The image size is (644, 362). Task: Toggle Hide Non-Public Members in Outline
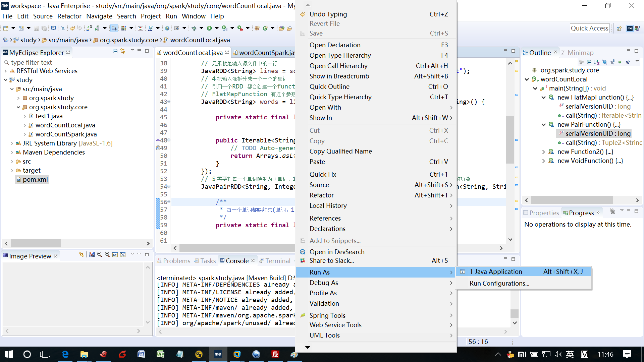(620, 62)
